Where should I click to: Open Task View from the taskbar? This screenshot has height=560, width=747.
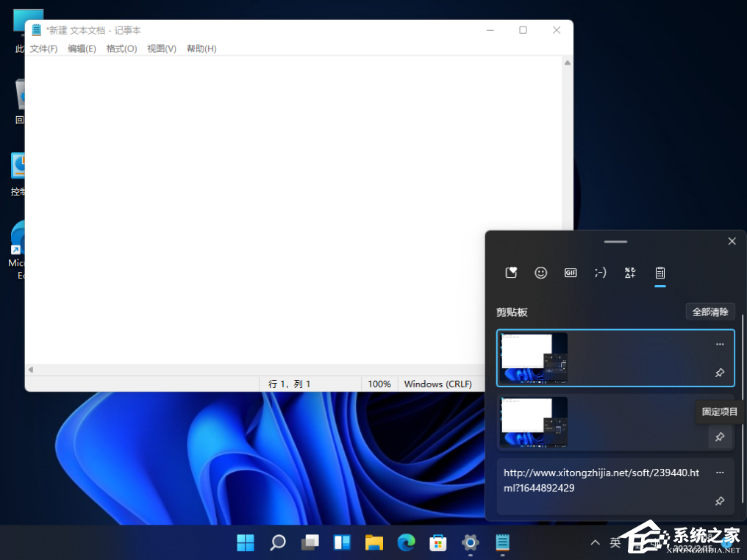[x=310, y=542]
